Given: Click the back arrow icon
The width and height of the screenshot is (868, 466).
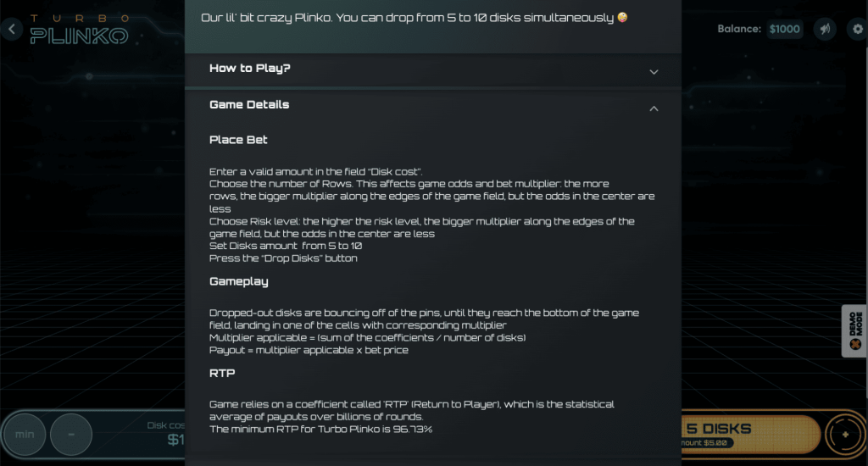Looking at the screenshot, I should pyautogui.click(x=12, y=30).
